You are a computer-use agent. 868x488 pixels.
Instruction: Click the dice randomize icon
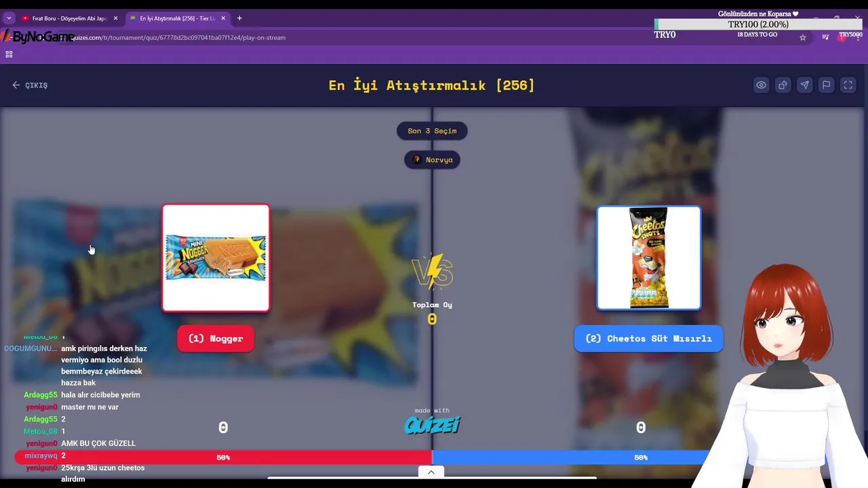tap(783, 85)
